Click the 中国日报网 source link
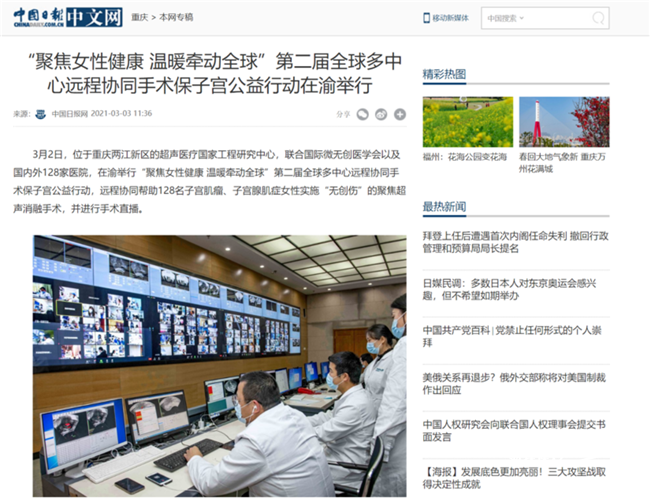 pos(69,114)
